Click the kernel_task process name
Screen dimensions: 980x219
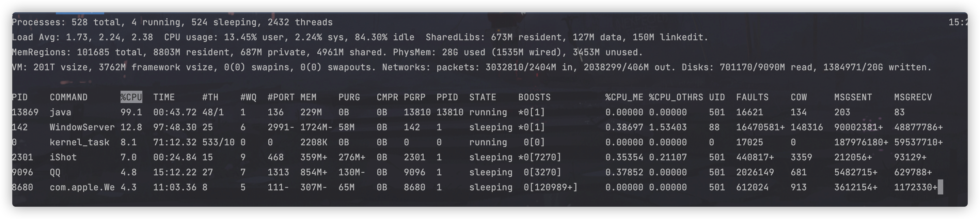80,143
